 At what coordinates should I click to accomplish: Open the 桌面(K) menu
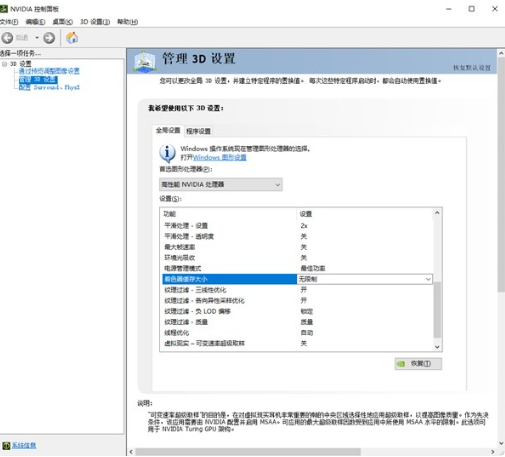(63, 22)
